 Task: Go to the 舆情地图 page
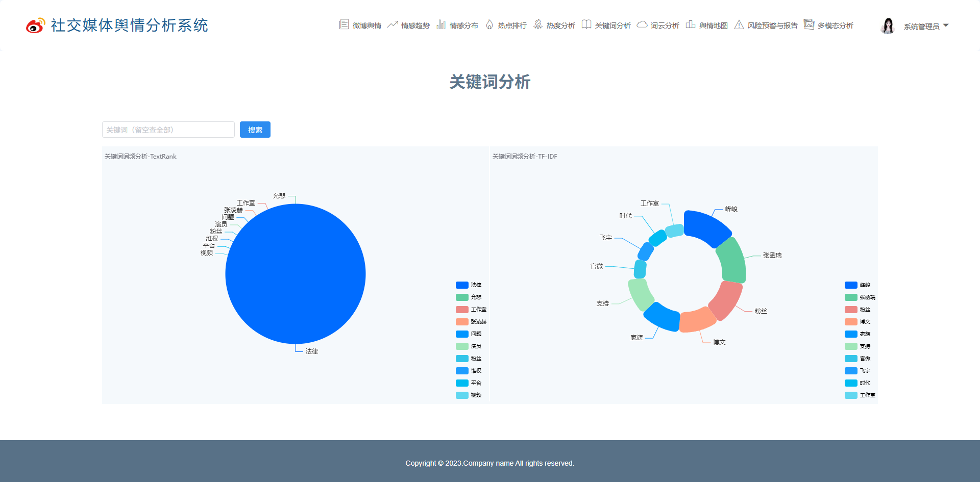coord(707,25)
